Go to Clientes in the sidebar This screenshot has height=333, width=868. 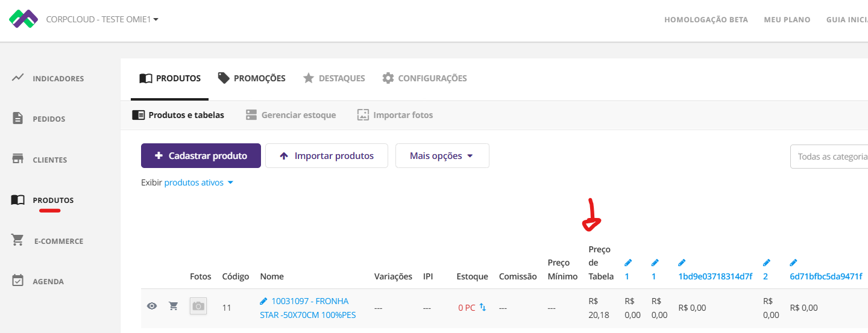[49, 160]
